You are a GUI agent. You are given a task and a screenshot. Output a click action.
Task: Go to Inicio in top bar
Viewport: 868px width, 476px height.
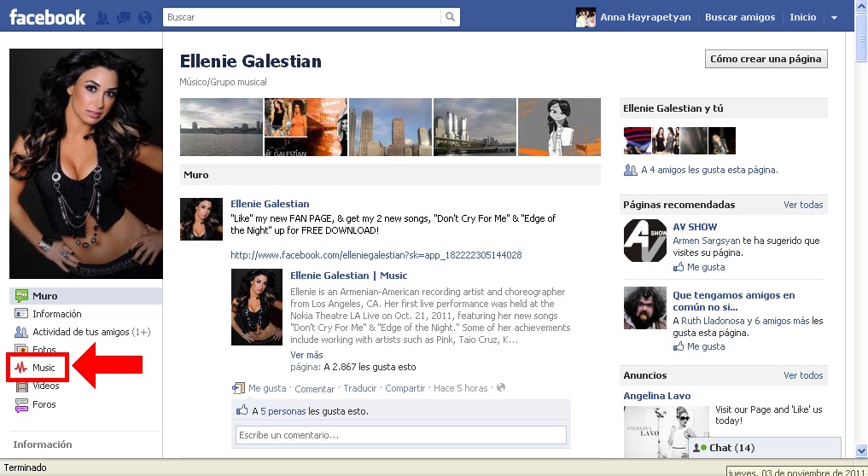pos(802,17)
